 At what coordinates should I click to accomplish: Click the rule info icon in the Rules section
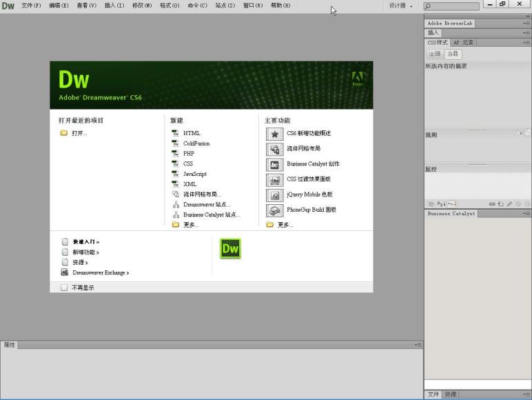point(521,133)
